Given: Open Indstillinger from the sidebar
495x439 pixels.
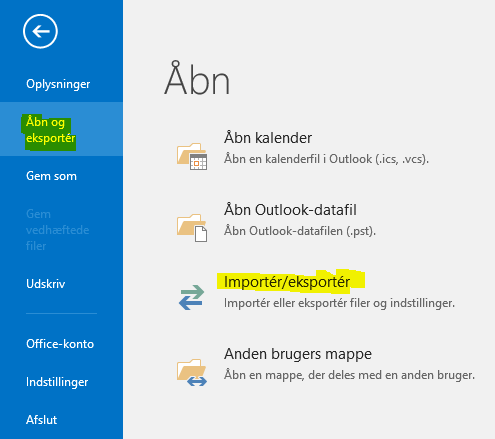Looking at the screenshot, I should [x=57, y=382].
